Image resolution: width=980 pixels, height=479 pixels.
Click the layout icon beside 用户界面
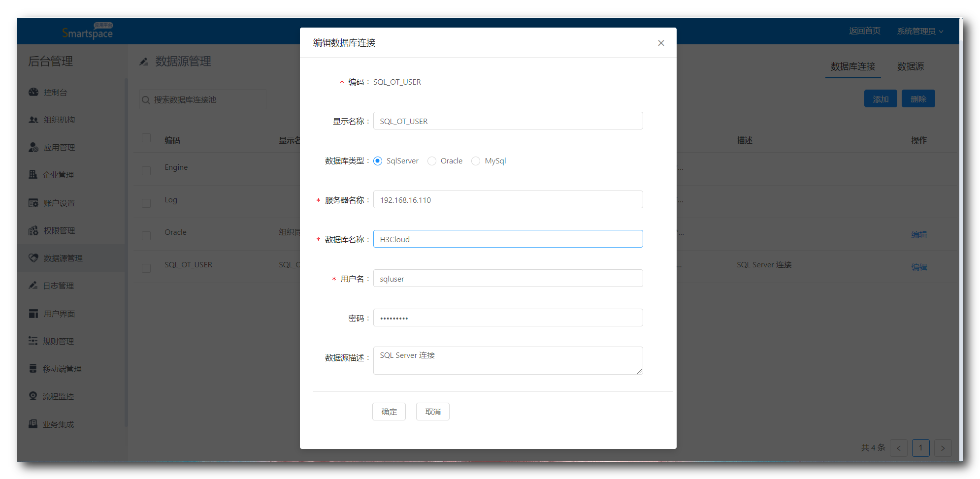pos(33,314)
